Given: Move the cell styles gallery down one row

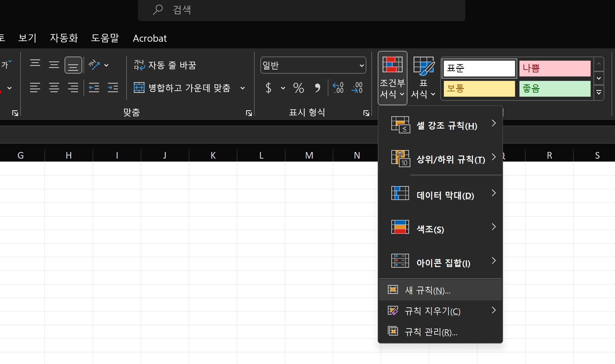Looking at the screenshot, I should [599, 78].
